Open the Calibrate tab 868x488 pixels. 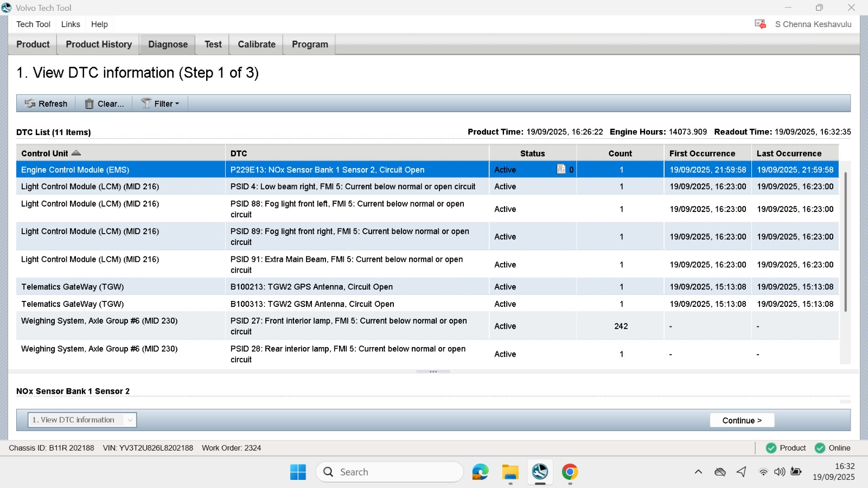(257, 44)
